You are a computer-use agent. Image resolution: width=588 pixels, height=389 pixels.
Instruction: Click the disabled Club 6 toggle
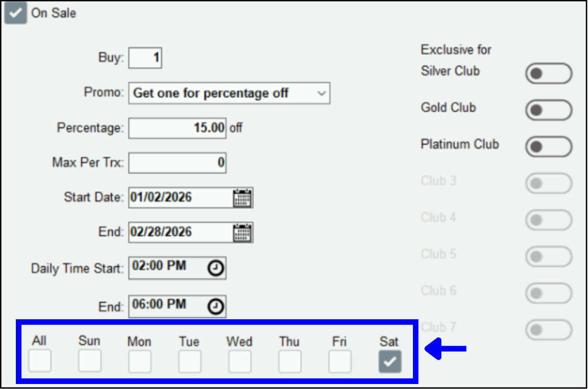(549, 293)
